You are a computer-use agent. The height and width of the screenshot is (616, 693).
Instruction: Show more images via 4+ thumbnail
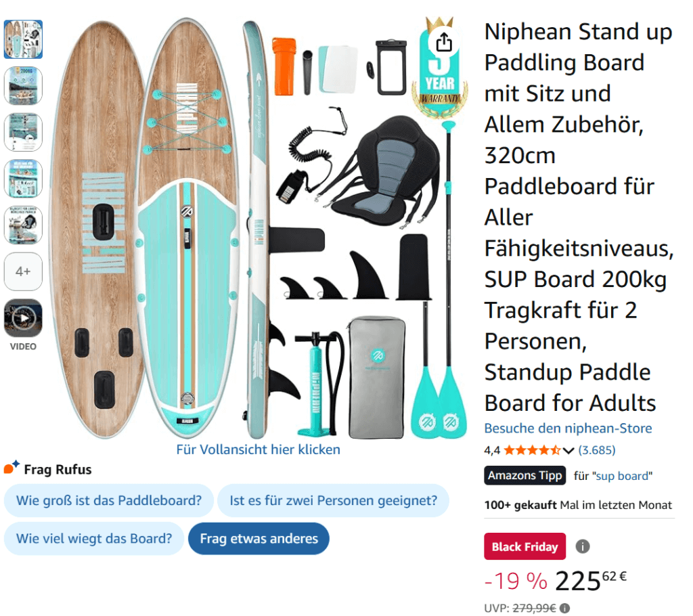click(23, 271)
